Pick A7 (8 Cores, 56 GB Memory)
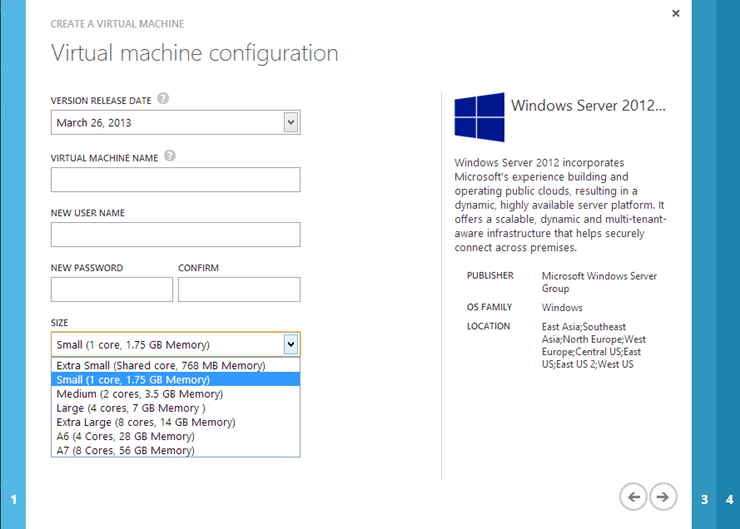740x529 pixels. (x=176, y=450)
